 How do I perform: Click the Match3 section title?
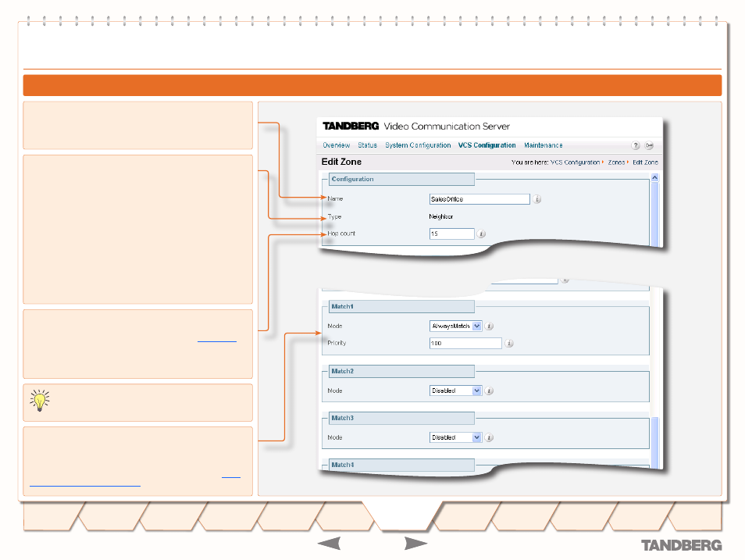tap(343, 418)
